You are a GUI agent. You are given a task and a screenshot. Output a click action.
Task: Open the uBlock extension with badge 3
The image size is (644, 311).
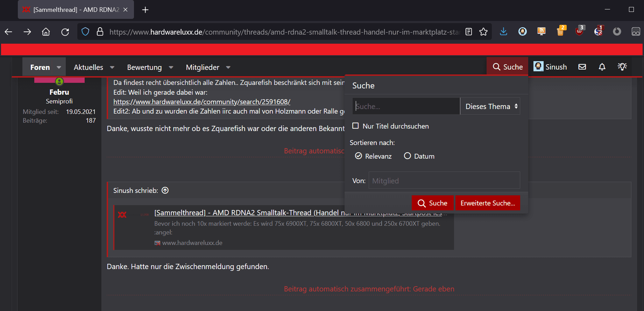[x=580, y=31]
